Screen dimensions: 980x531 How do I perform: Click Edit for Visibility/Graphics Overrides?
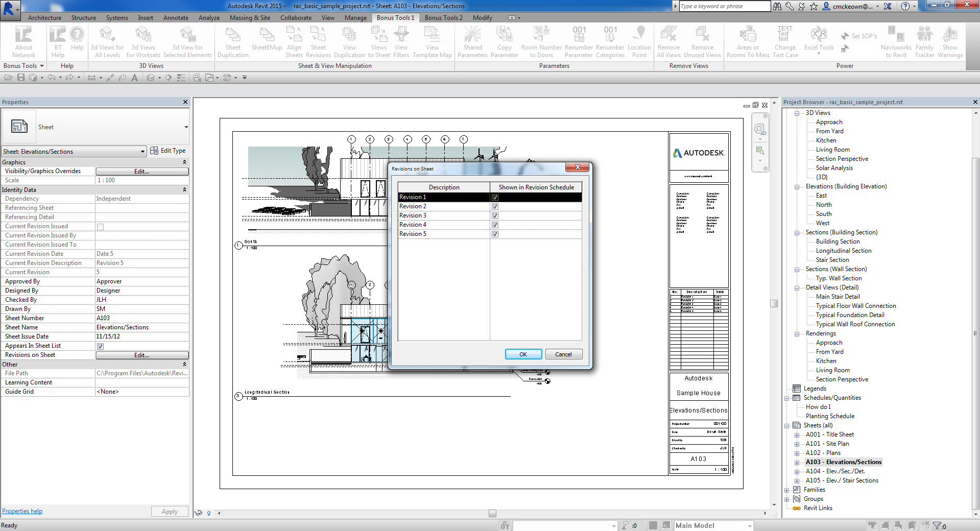pos(141,171)
